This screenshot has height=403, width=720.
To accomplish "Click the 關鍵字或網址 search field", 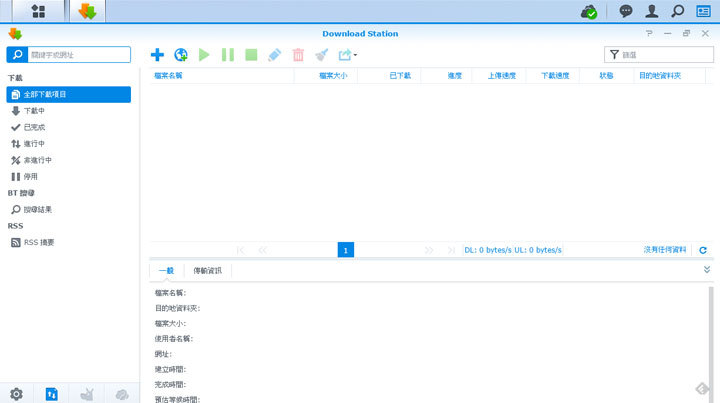I will point(75,55).
